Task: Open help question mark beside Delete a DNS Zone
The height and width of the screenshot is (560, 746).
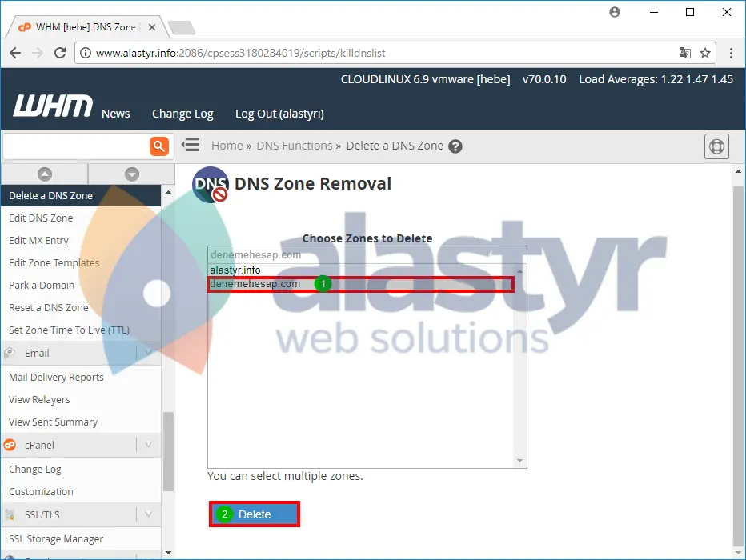Action: (455, 146)
